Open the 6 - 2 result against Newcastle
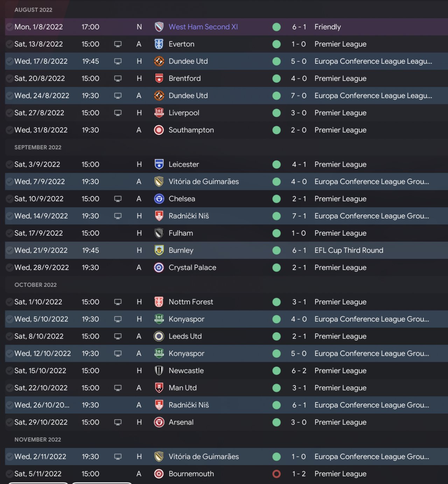The height and width of the screenshot is (484, 448). click(x=299, y=371)
